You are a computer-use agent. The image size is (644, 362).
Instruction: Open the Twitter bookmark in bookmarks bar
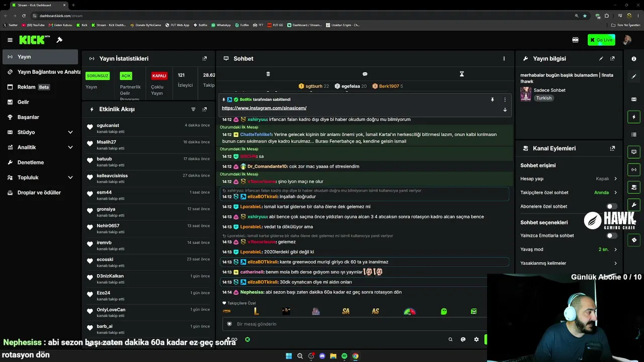point(11,25)
